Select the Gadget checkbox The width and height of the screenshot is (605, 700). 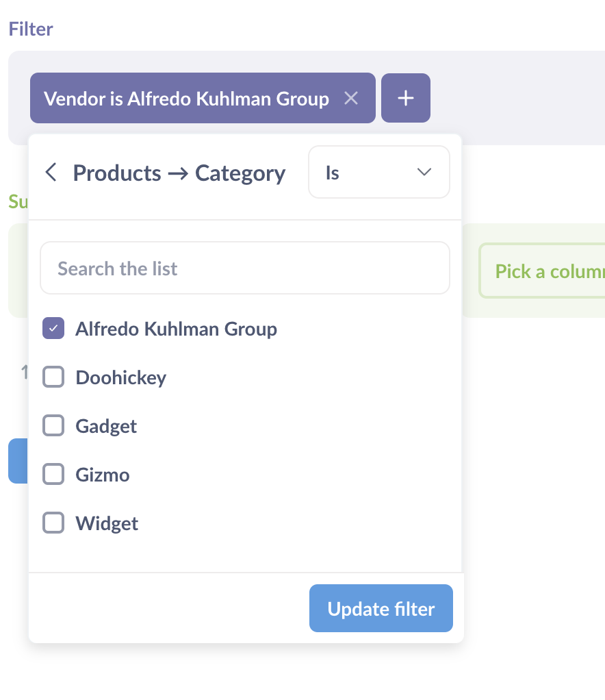point(53,425)
